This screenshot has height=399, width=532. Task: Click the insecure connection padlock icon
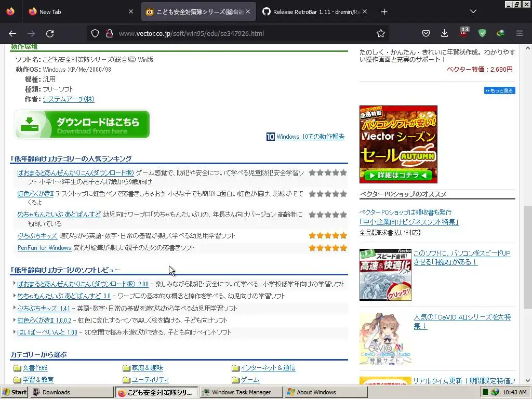[x=109, y=33]
